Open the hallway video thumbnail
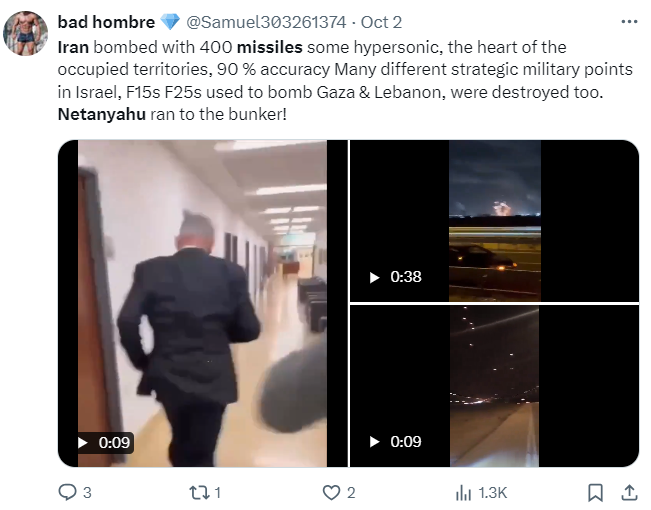 click(x=203, y=304)
